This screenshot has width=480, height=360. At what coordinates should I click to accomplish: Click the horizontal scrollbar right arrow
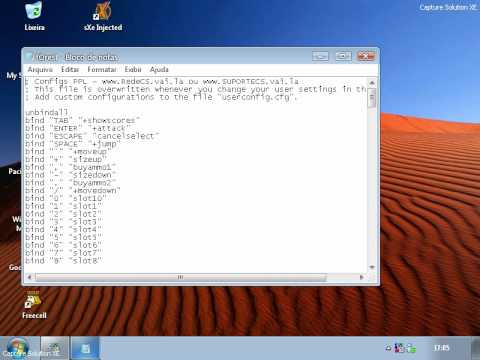362,277
